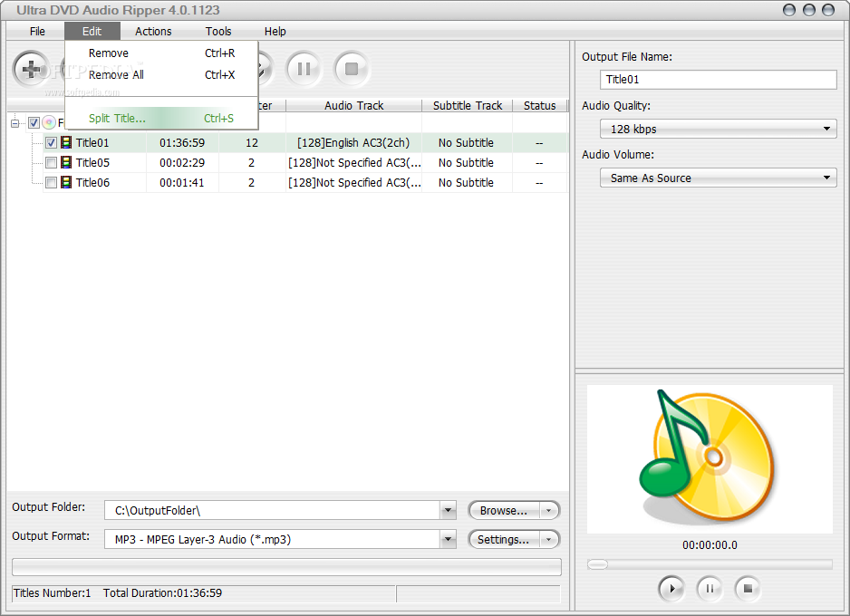Play the preview in player panel
The image size is (850, 616).
click(x=671, y=588)
